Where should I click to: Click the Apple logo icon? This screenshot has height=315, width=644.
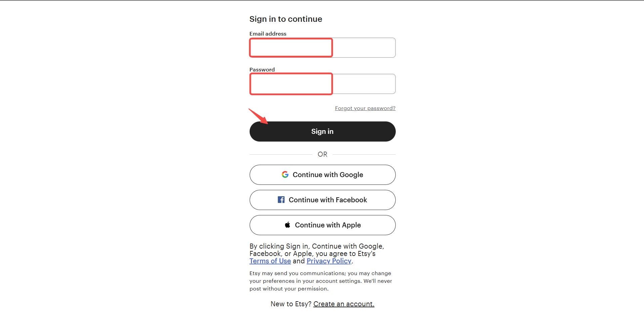coord(288,225)
